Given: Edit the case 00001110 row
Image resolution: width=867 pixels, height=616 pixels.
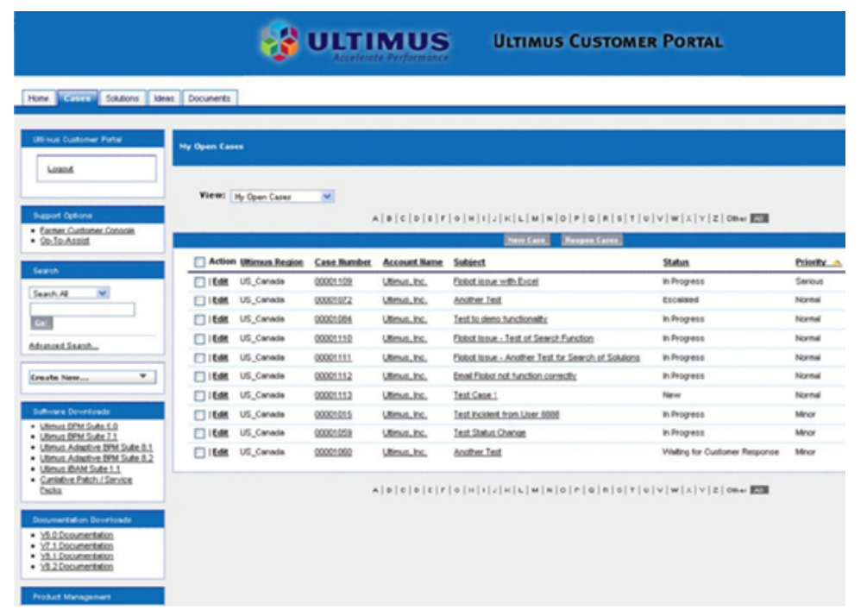Looking at the screenshot, I should click(220, 338).
